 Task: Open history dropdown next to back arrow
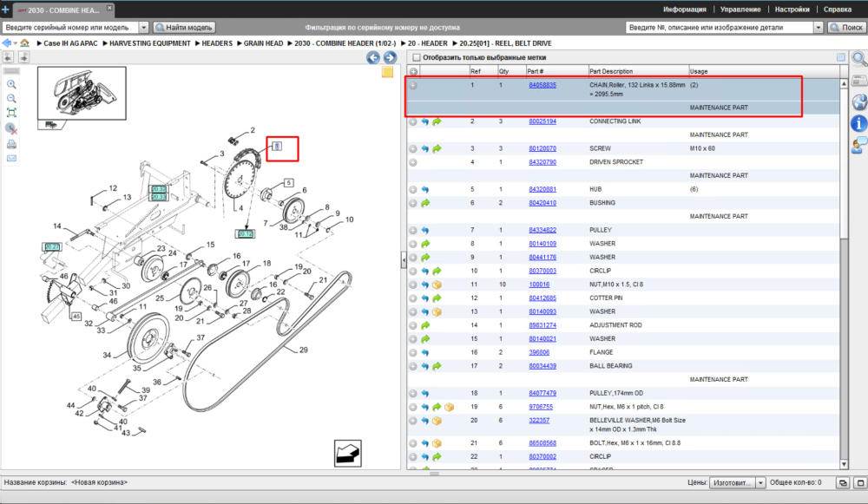pyautogui.click(x=15, y=43)
